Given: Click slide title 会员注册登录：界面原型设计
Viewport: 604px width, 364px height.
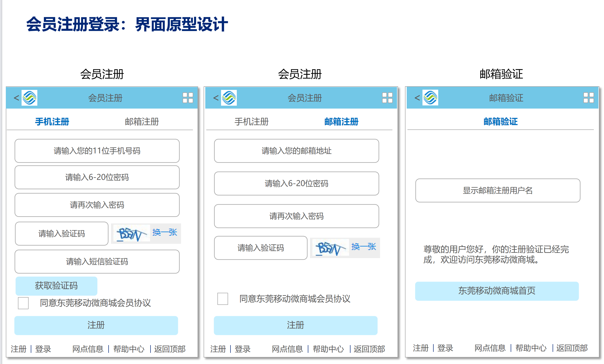Looking at the screenshot, I should 127,24.
